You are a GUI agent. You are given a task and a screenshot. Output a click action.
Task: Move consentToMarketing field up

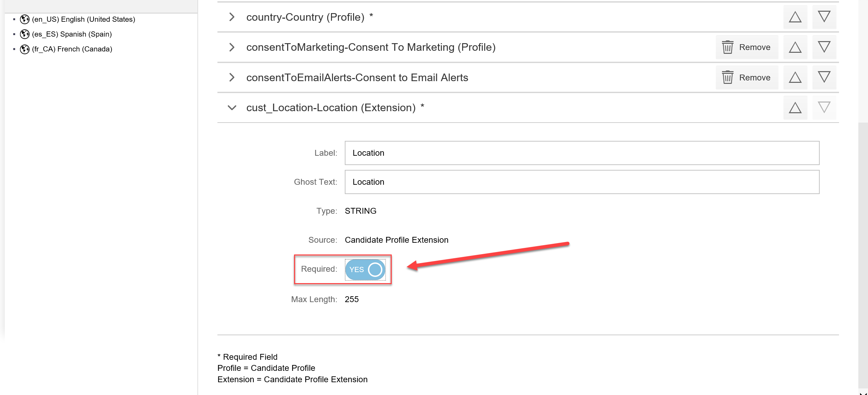point(795,47)
